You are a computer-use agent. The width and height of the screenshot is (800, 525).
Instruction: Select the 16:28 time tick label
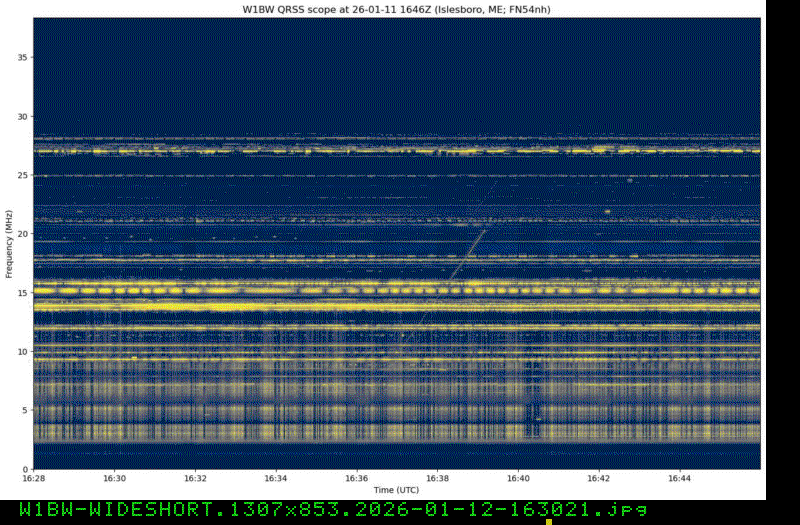pos(33,479)
